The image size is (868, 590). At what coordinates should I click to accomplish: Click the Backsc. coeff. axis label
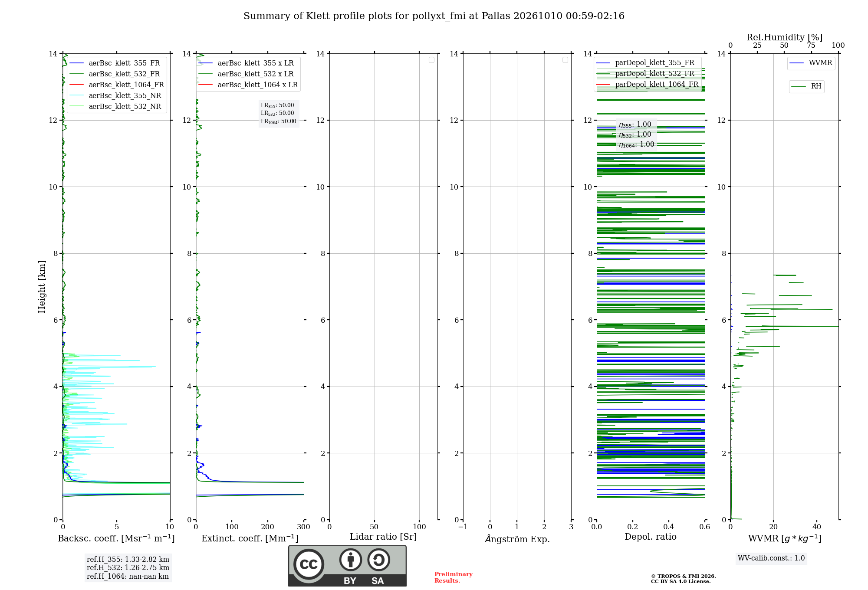coord(116,538)
